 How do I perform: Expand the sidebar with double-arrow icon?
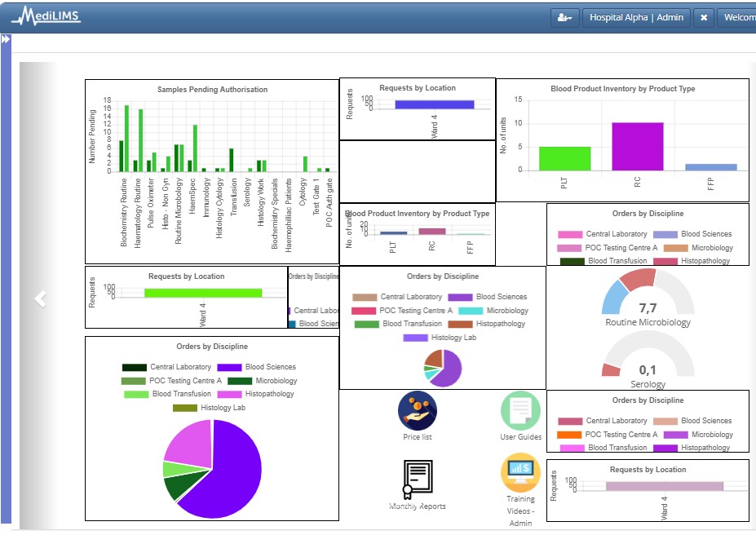[6, 39]
